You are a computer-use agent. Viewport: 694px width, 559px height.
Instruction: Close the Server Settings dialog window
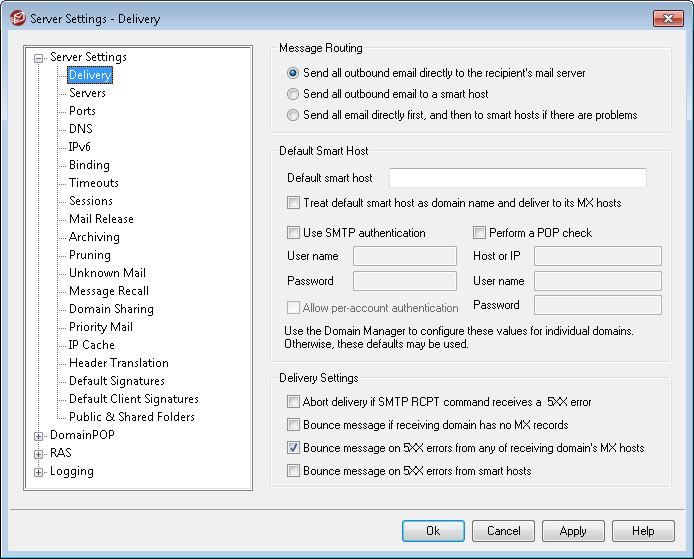(x=668, y=18)
